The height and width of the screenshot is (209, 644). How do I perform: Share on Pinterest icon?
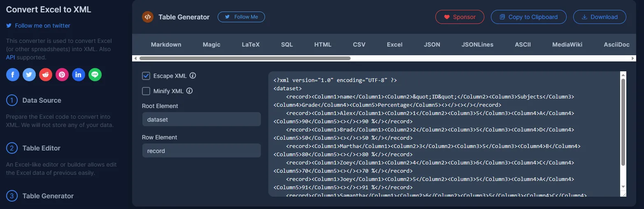click(62, 75)
